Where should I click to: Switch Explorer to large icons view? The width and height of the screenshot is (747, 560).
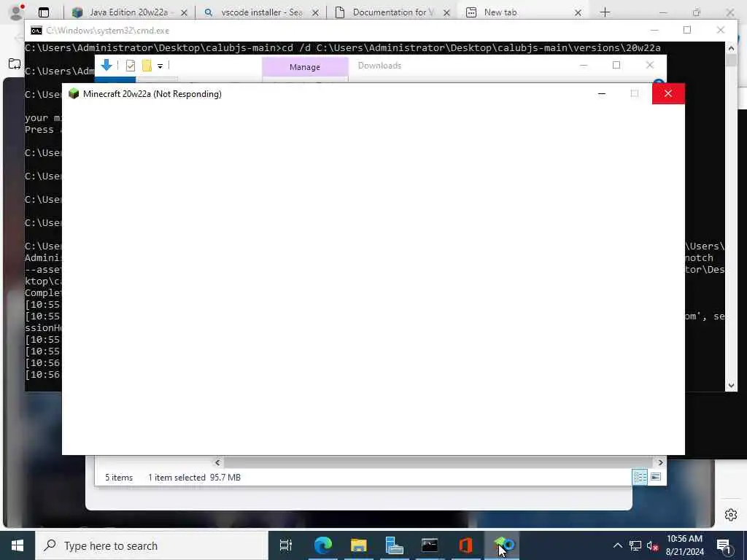click(x=656, y=477)
